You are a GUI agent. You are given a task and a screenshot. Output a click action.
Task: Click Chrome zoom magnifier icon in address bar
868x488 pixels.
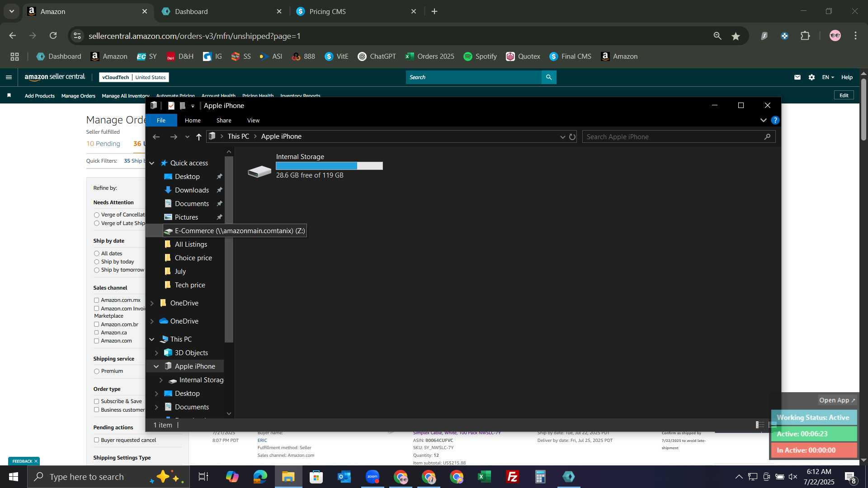click(x=717, y=36)
